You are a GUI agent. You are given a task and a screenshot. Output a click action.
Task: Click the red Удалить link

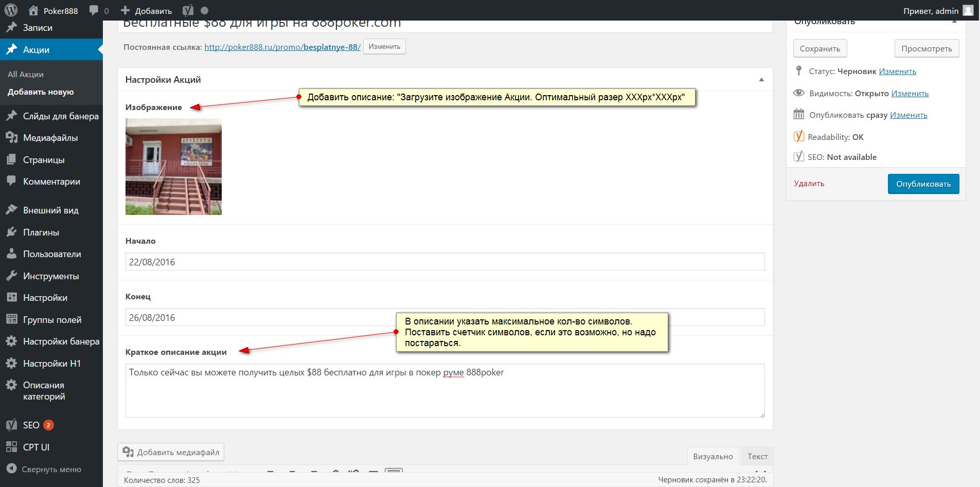point(809,184)
